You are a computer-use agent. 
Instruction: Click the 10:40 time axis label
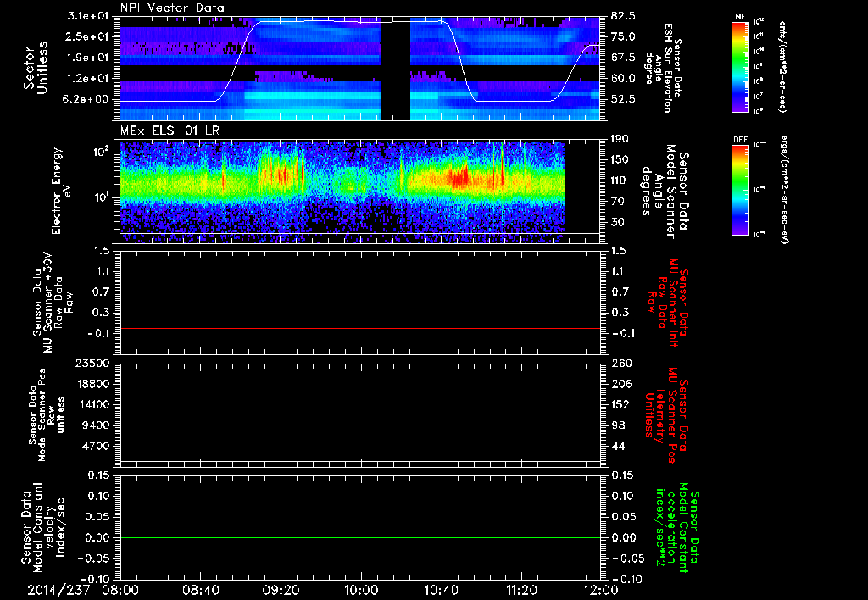pyautogui.click(x=440, y=589)
